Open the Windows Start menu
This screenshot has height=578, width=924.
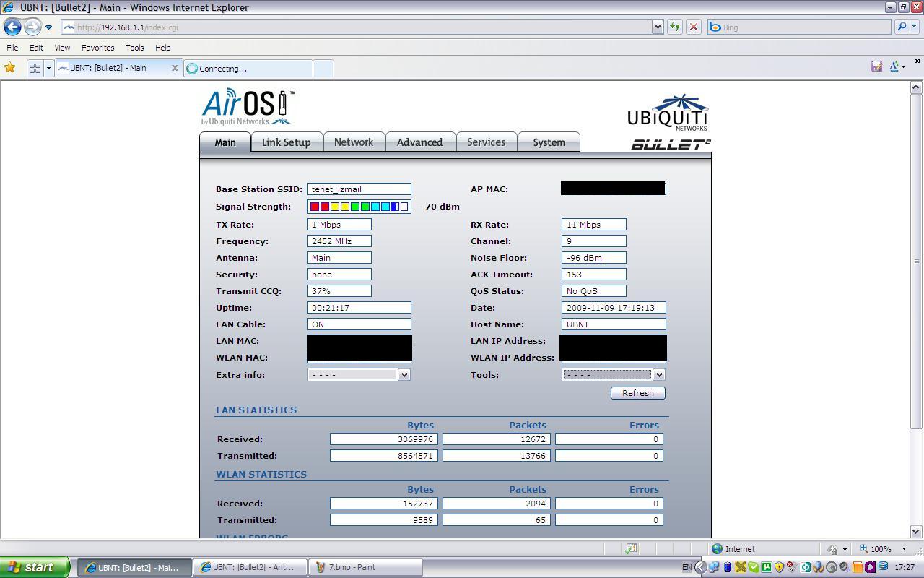[35, 567]
